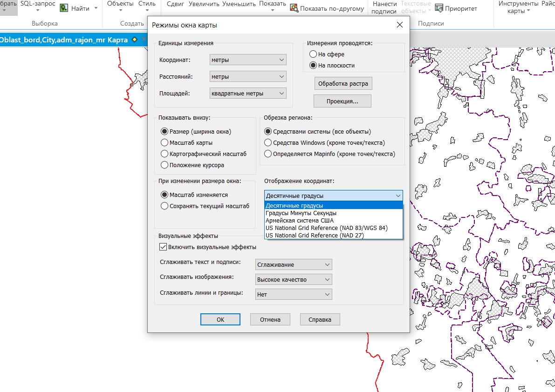Open Сглаживать линии и границы dropdown
555x392 pixels.
(294, 294)
